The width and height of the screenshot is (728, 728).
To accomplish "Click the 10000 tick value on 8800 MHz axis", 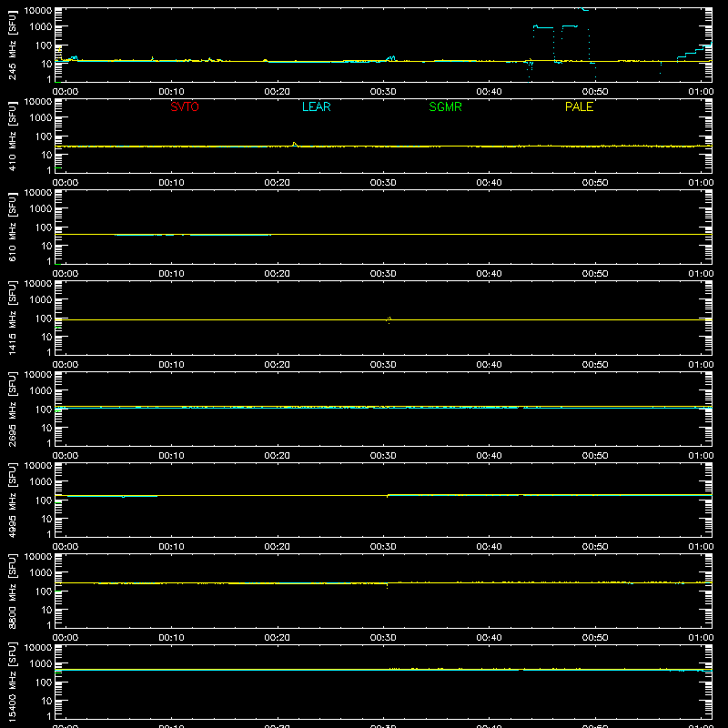I will pos(38,557).
